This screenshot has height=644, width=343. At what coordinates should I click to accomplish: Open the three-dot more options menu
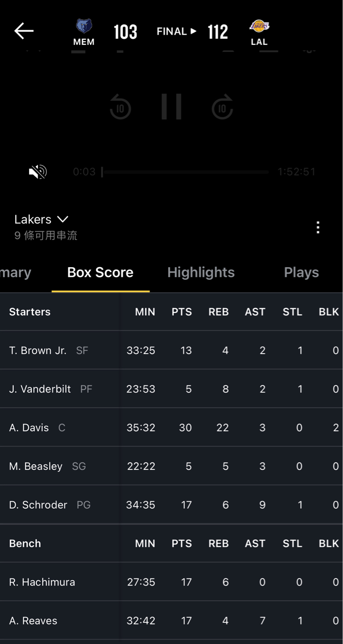(318, 227)
